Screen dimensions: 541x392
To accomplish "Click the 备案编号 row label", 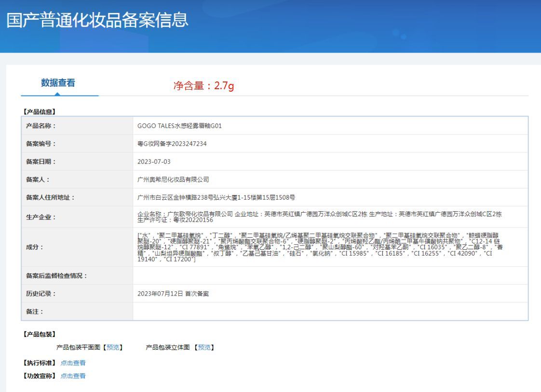I will (x=41, y=144).
